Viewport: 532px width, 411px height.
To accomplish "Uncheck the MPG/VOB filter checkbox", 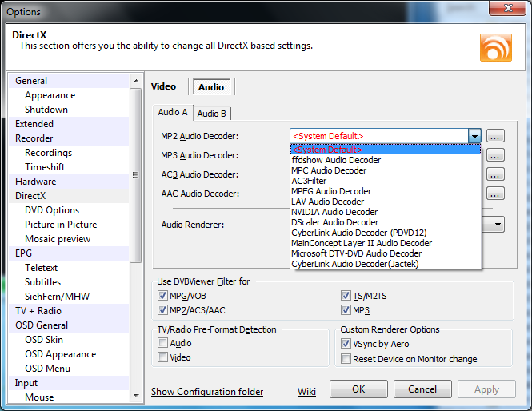I will [162, 296].
